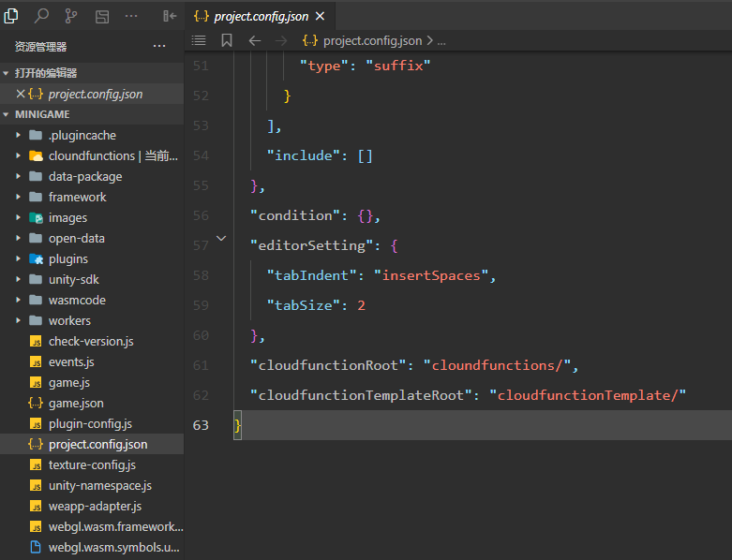Viewport: 732px width, 560px height.
Task: Click the "cloudfunctionTemplateRoot" key
Action: (361, 395)
